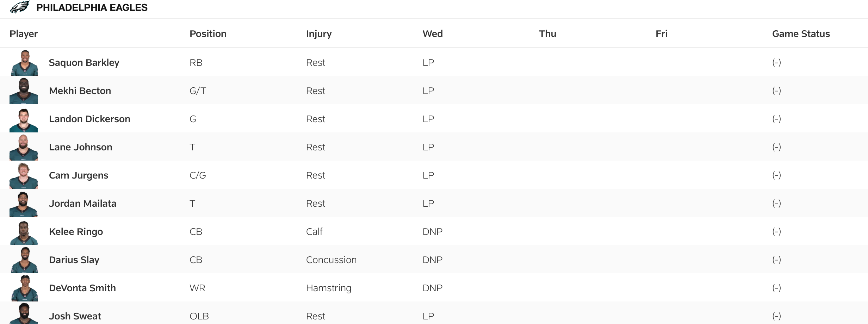Open the Saquon Barkley player link
Image resolution: width=868 pixels, height=324 pixels.
coord(84,63)
